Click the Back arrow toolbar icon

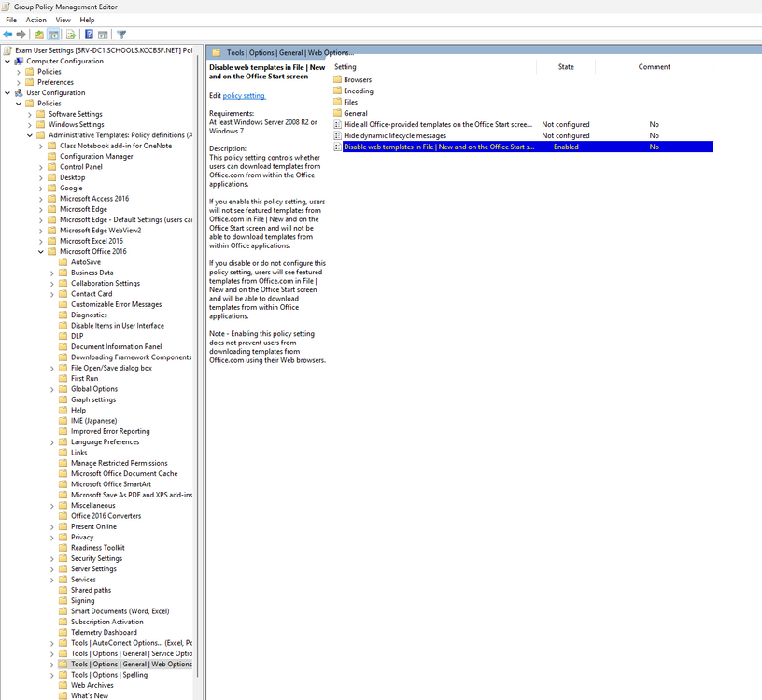click(7, 35)
